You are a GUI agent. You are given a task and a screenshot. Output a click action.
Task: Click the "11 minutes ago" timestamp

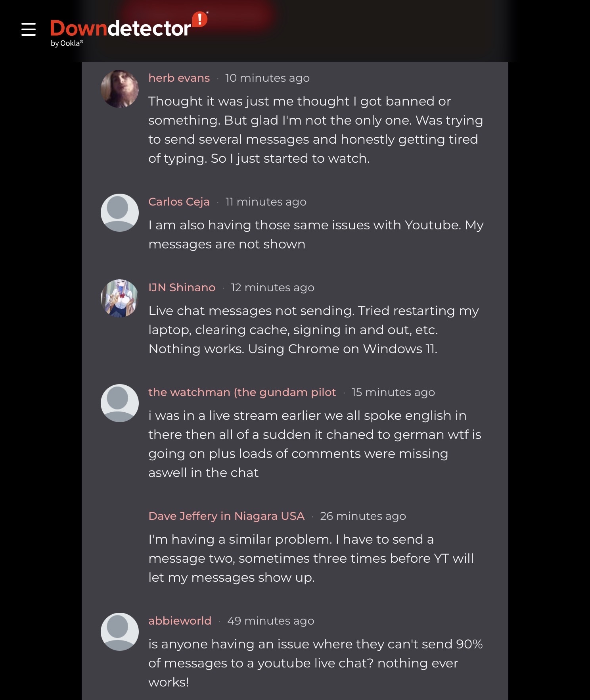pyautogui.click(x=266, y=202)
